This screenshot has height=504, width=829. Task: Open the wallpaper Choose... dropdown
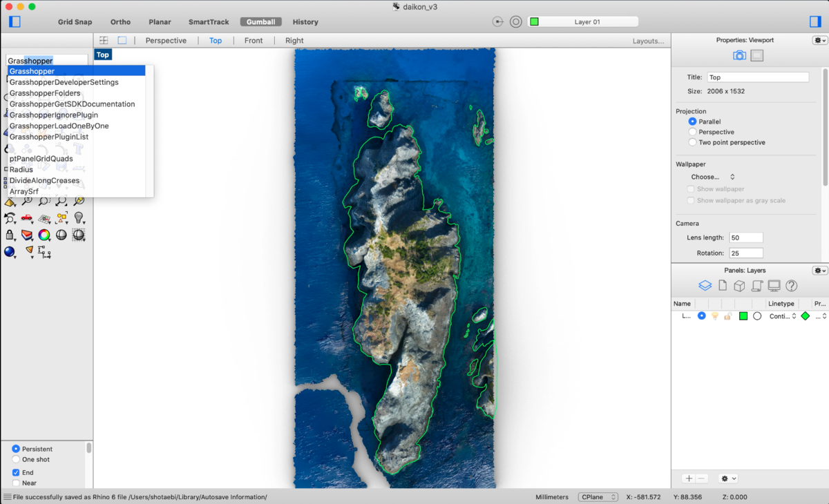tap(713, 177)
